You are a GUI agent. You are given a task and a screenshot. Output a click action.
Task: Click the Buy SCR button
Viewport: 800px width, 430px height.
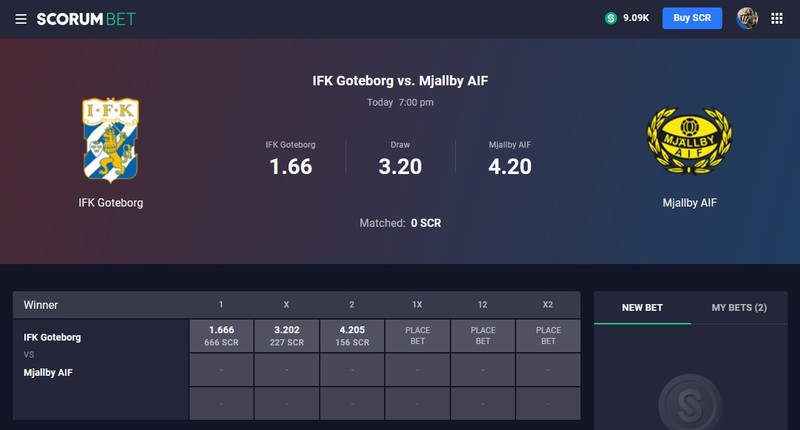[692, 18]
